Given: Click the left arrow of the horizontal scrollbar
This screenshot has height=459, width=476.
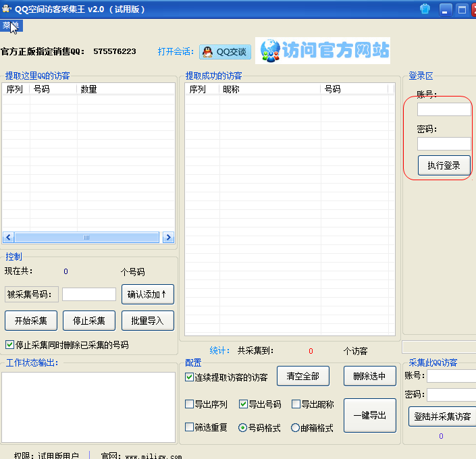Looking at the screenshot, I should pyautogui.click(x=8, y=237).
